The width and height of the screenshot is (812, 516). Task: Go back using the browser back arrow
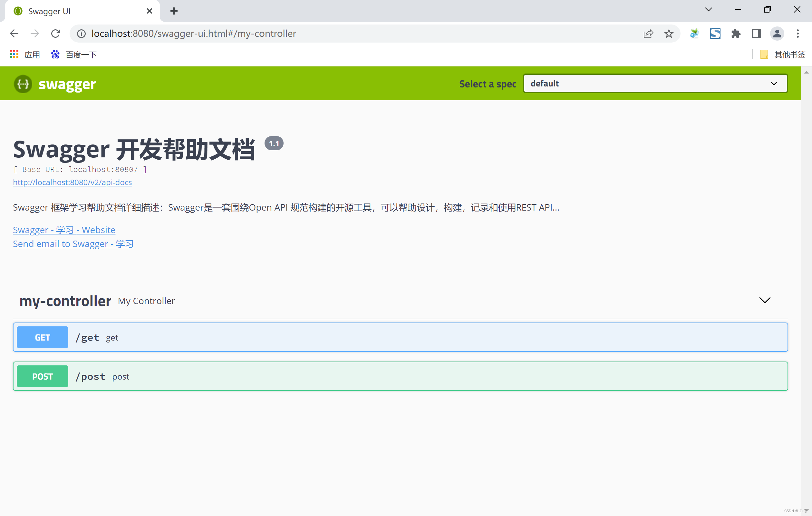(x=14, y=34)
